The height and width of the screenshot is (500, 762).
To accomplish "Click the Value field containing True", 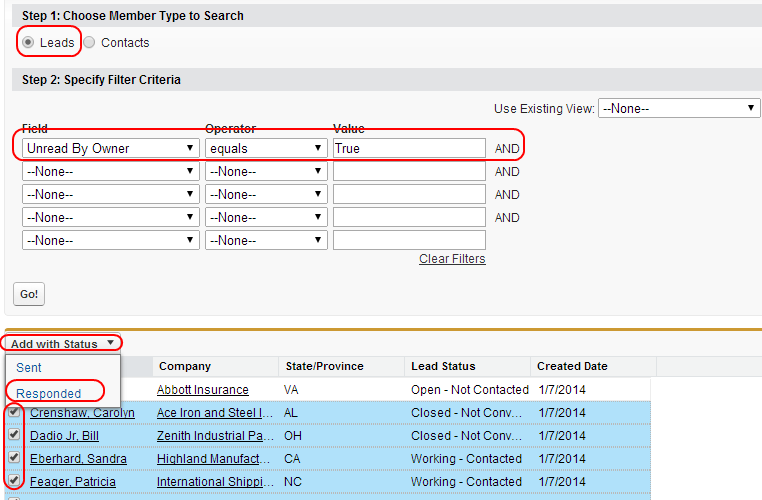I will [409, 148].
